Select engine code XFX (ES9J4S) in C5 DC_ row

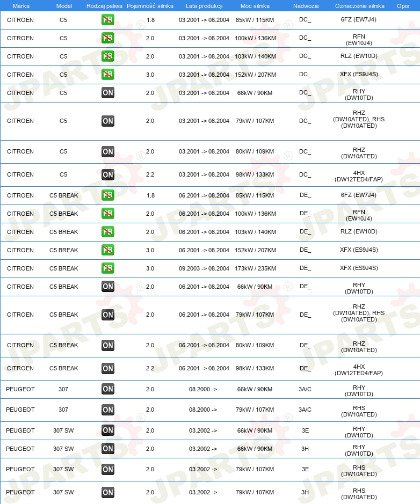(359, 74)
